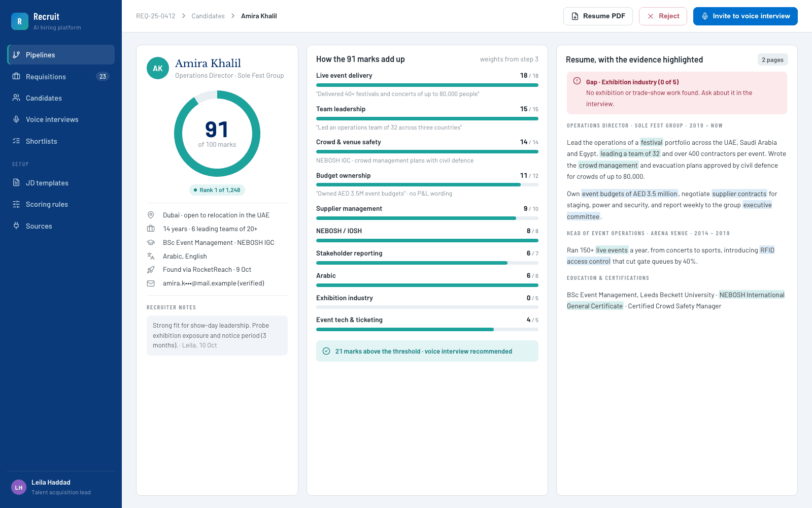Click the location pin icon beside Dubai
Screen dimensions: 812x508
pos(151,215)
